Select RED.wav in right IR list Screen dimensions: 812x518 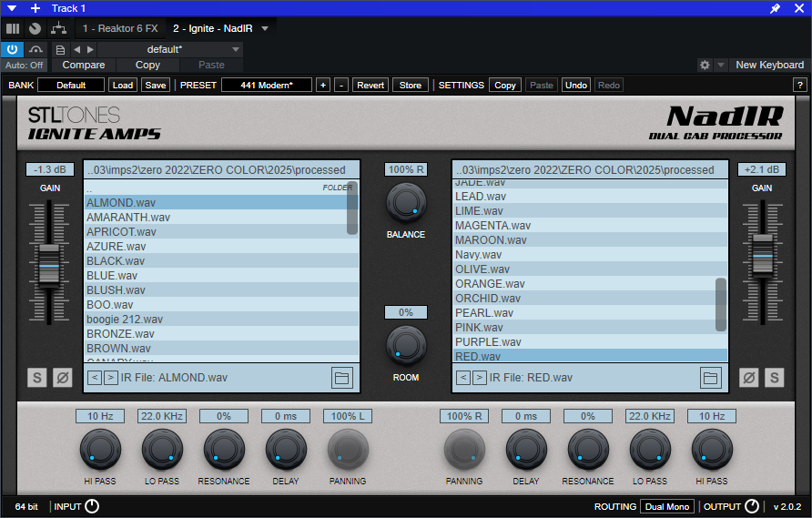(x=591, y=356)
